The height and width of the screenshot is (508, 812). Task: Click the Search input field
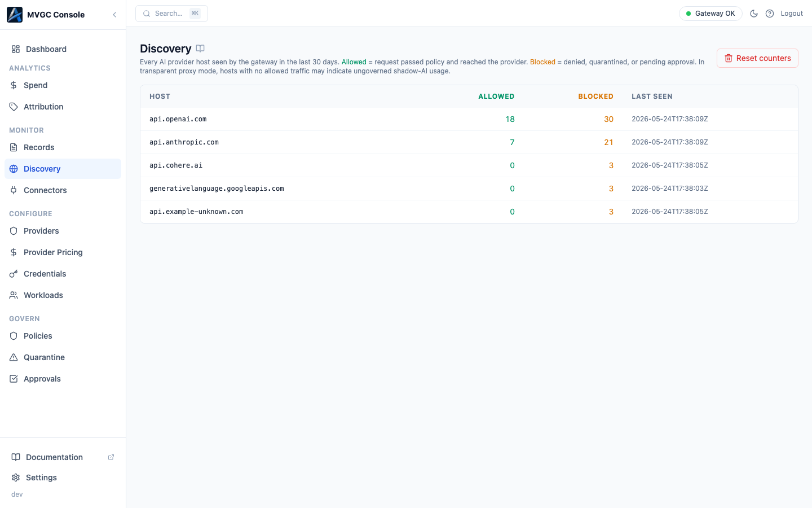click(x=171, y=14)
